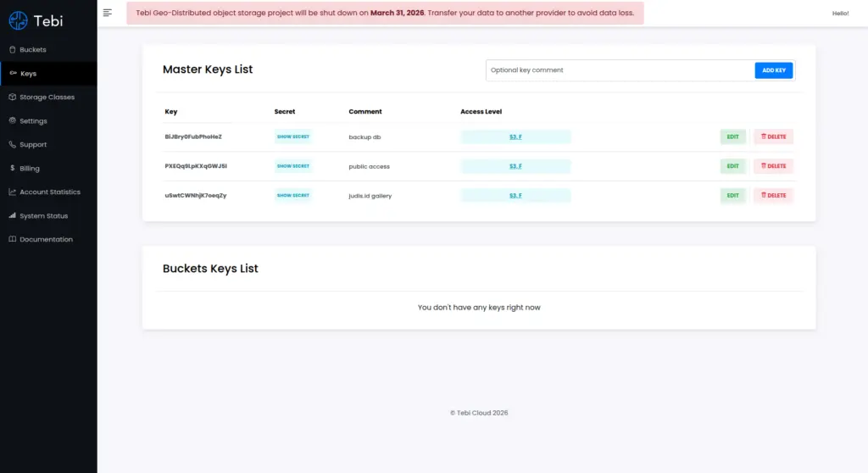Edit the judis.id gallery key
Image resolution: width=868 pixels, height=473 pixels.
pos(733,196)
